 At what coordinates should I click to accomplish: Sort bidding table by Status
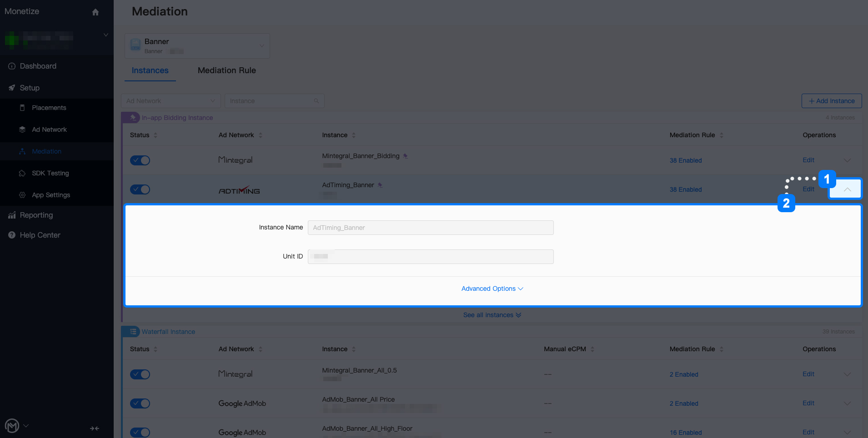tap(156, 135)
